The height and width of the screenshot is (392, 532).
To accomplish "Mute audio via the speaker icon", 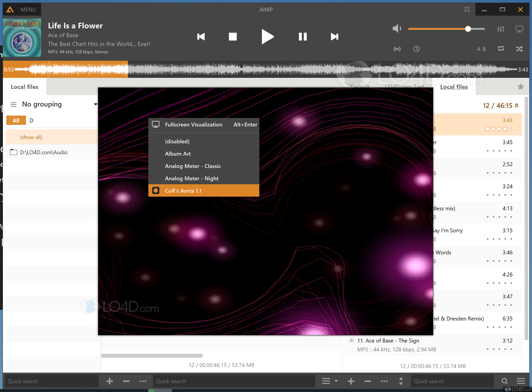I will tap(397, 29).
